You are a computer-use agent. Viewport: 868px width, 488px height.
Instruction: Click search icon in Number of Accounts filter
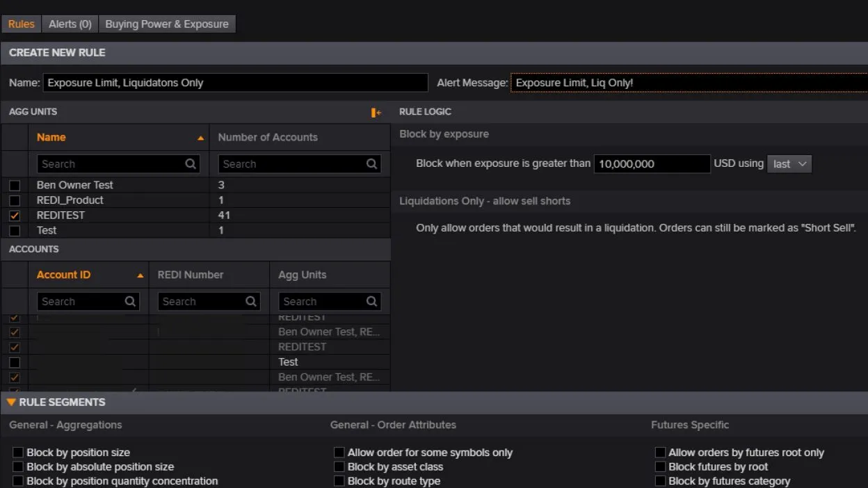pyautogui.click(x=372, y=164)
